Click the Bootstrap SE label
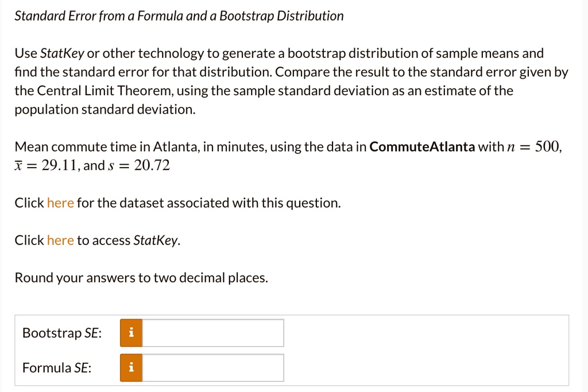Screen dimensions: 588x392 pos(61,333)
